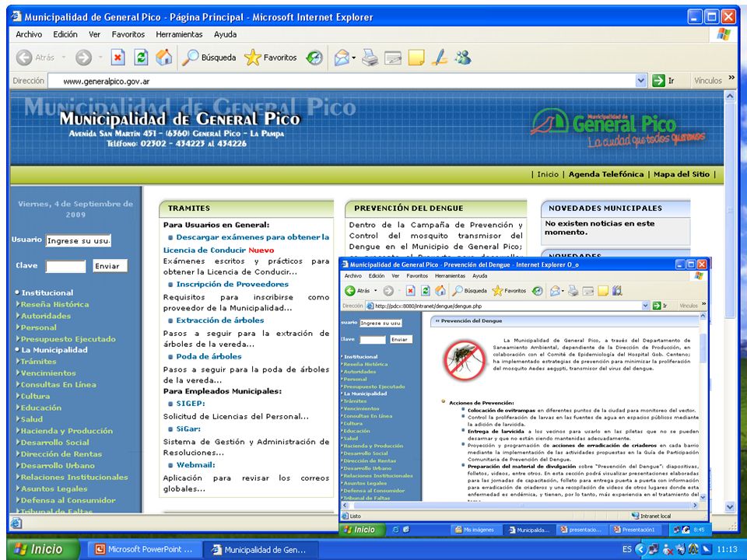Viewport: 747px width, 560px height.
Task: Open Atrás dropdown arrow in Prevención del Dengue window
Action: click(x=375, y=290)
